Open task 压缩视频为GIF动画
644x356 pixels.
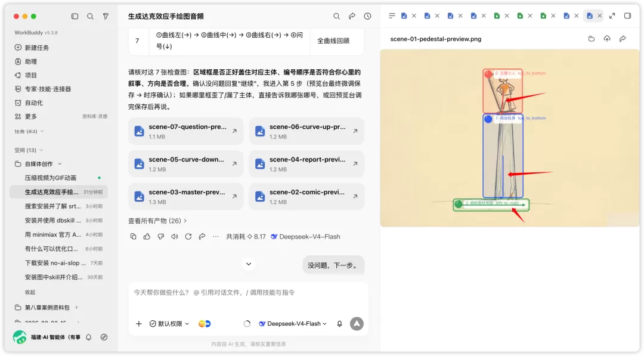(58, 178)
